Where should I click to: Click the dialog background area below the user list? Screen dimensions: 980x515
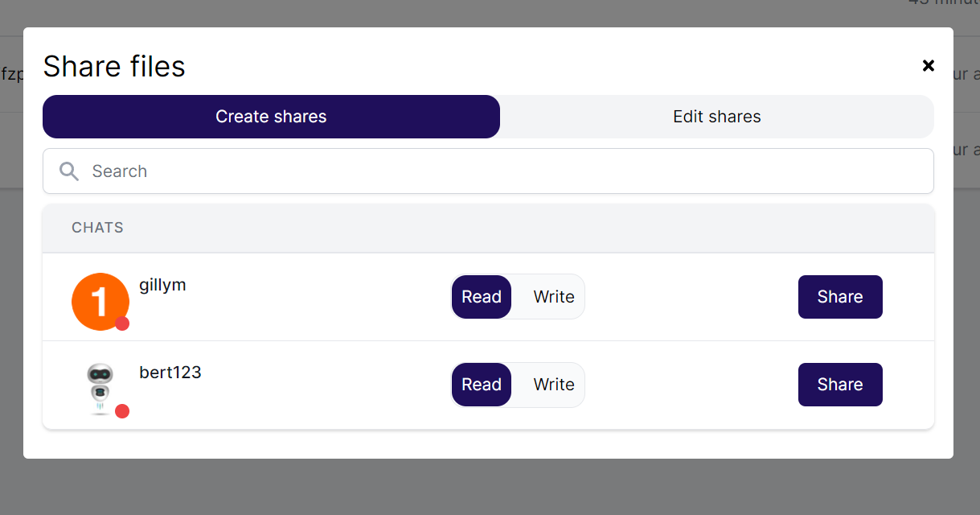point(488,441)
